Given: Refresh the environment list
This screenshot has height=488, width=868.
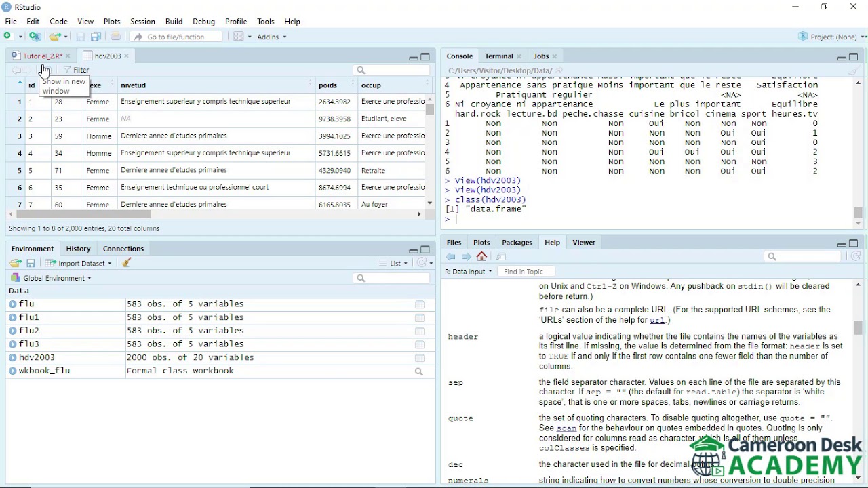Looking at the screenshot, I should click(422, 263).
